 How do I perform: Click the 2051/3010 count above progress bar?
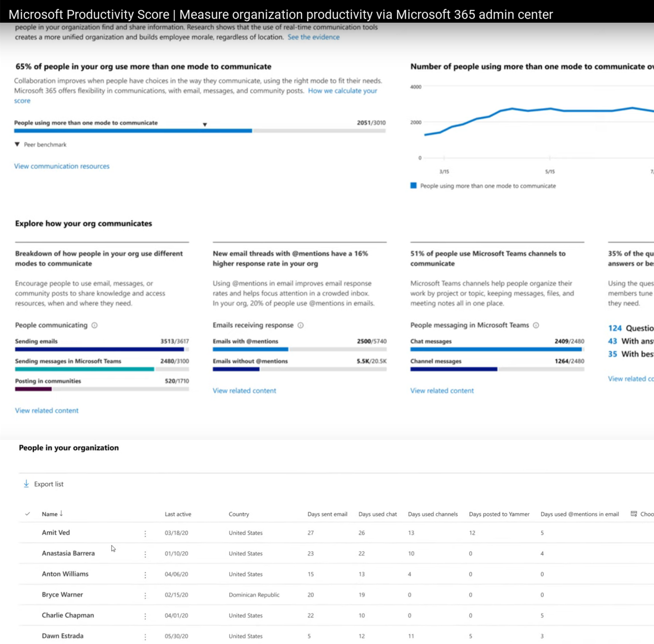(x=371, y=123)
